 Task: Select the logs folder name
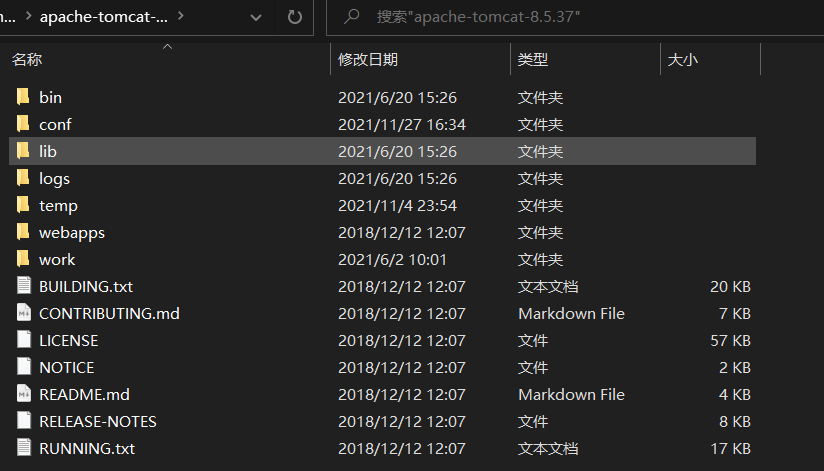(54, 179)
